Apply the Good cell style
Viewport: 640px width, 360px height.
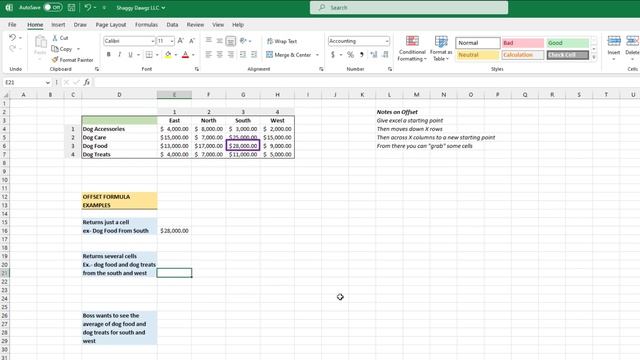[567, 43]
